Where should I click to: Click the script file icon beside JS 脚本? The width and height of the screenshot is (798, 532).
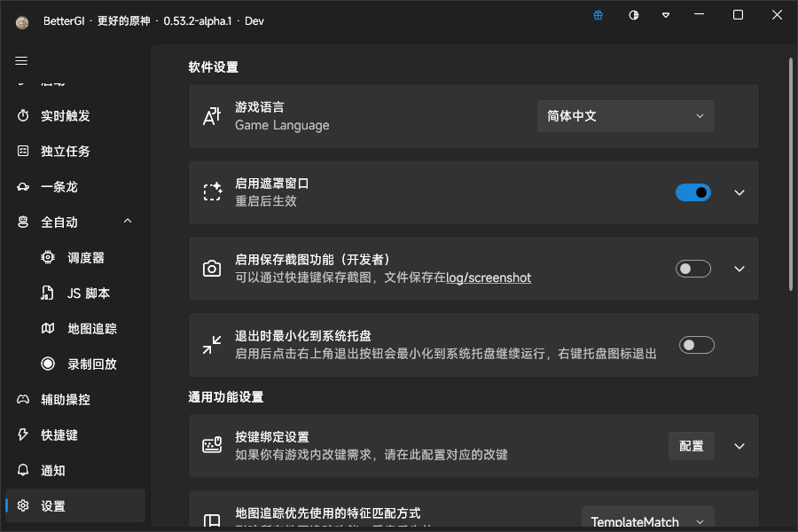[x=47, y=293]
